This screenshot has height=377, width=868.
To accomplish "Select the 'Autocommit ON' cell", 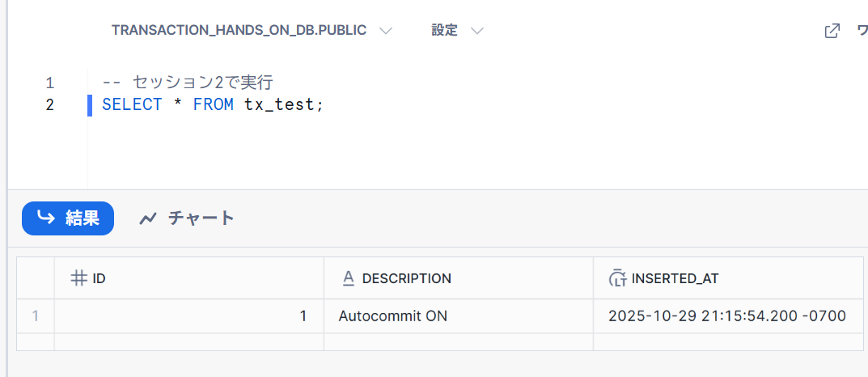I will [393, 316].
